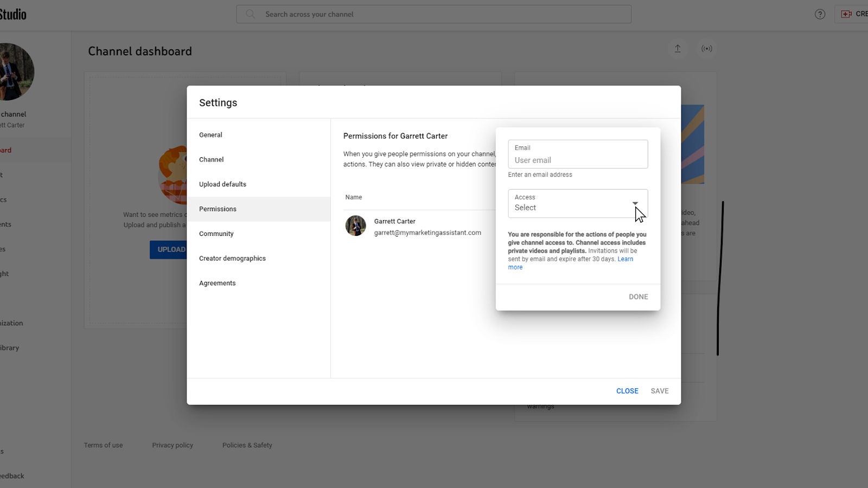Screen dimensions: 868x488
Task: Click the channel profile picture in the sidebar
Action: [16, 71]
